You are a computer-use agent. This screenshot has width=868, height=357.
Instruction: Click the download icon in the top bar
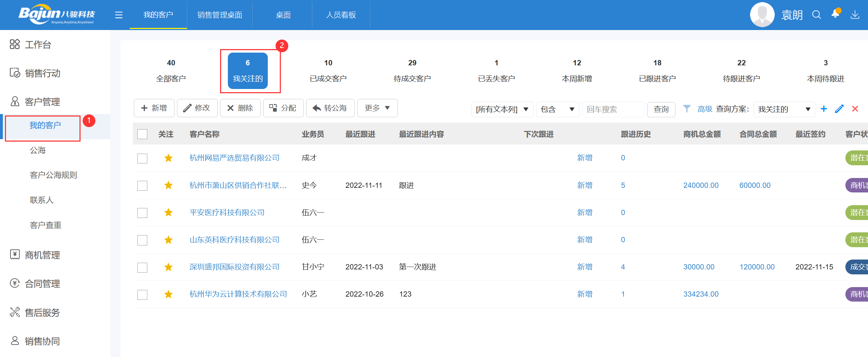click(855, 15)
